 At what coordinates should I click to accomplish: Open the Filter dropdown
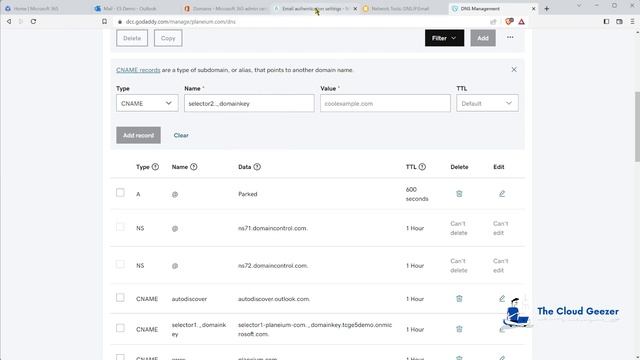point(444,38)
